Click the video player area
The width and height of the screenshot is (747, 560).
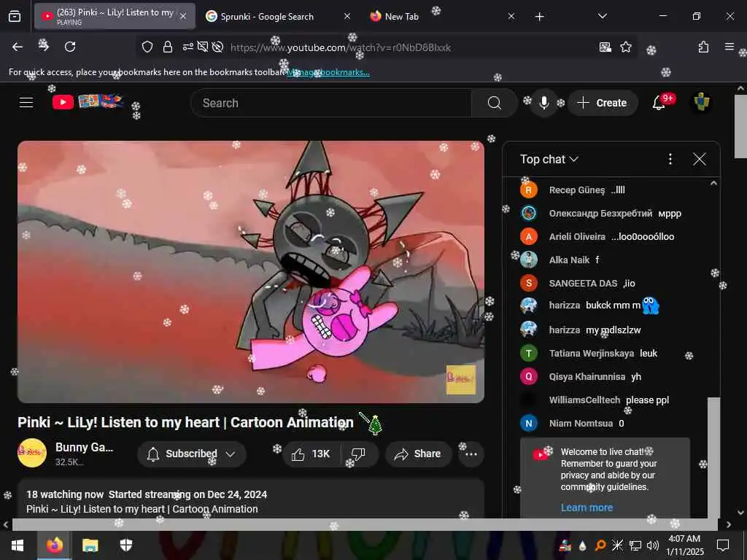[x=251, y=272]
